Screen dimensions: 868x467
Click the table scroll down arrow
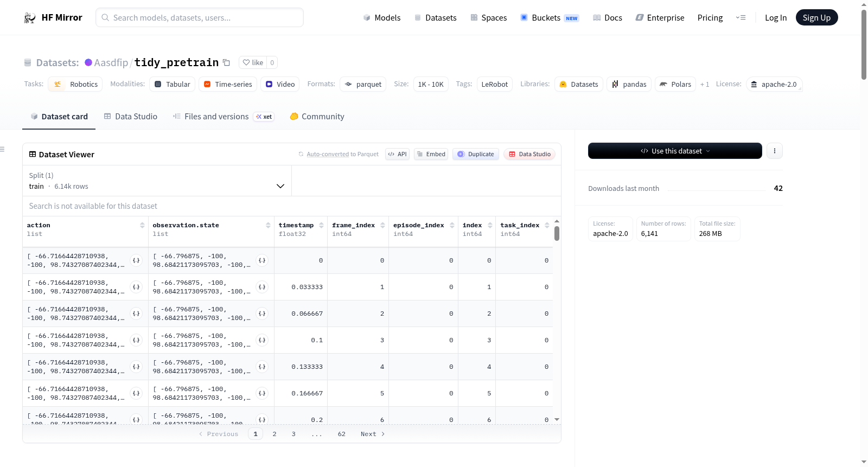point(557,419)
